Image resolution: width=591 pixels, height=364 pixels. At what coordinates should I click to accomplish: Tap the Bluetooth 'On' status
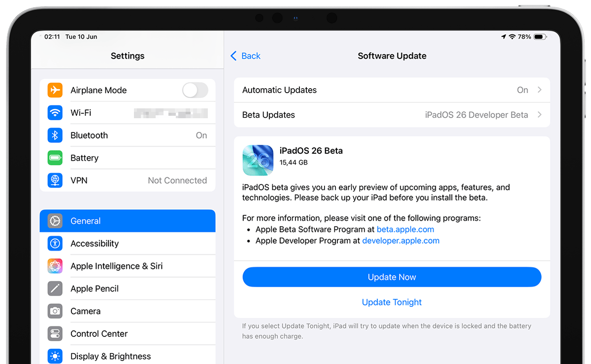pyautogui.click(x=201, y=135)
